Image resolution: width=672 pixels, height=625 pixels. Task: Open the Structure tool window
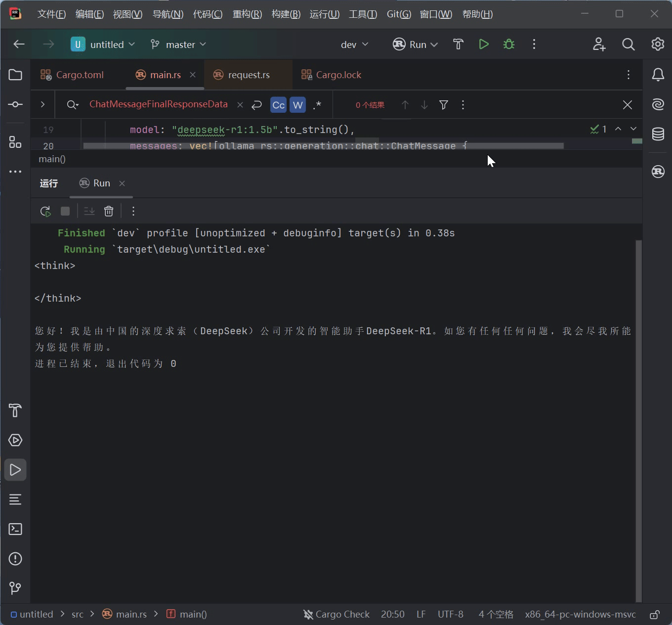coord(15,142)
